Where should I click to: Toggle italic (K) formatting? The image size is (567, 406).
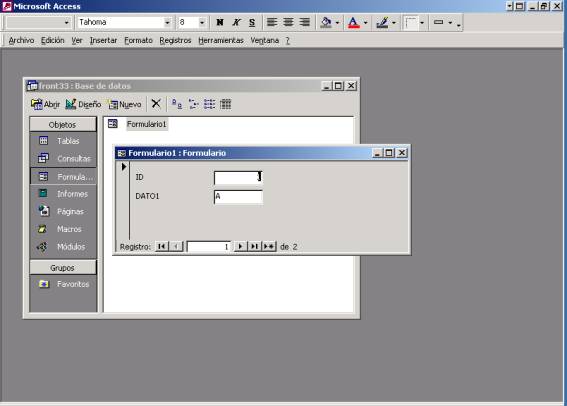click(x=236, y=22)
